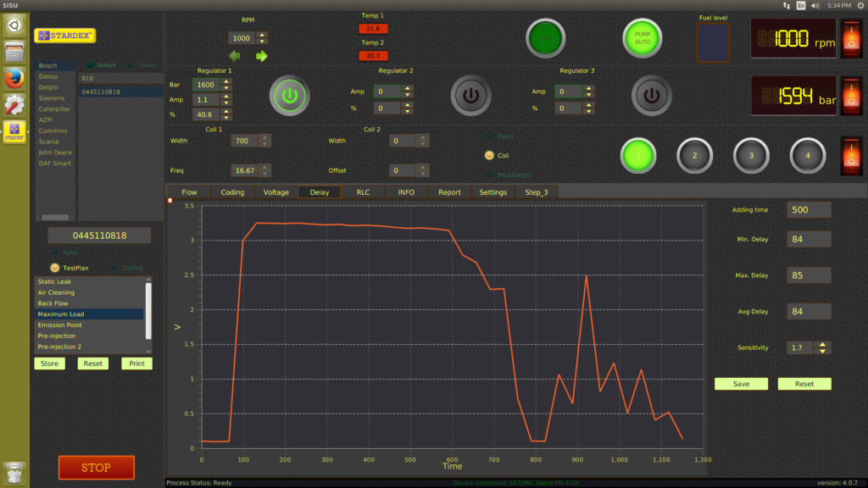
Task: Open Firefox from the launcher
Action: (14, 79)
